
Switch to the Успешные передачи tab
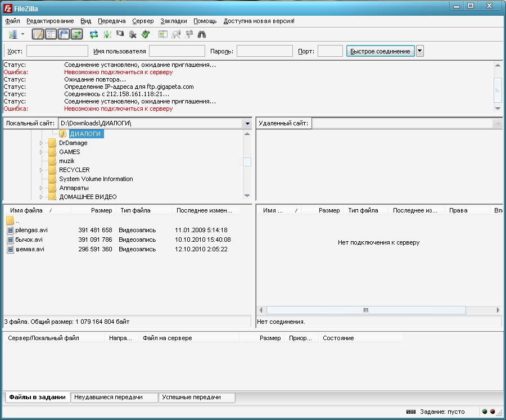(x=197, y=398)
